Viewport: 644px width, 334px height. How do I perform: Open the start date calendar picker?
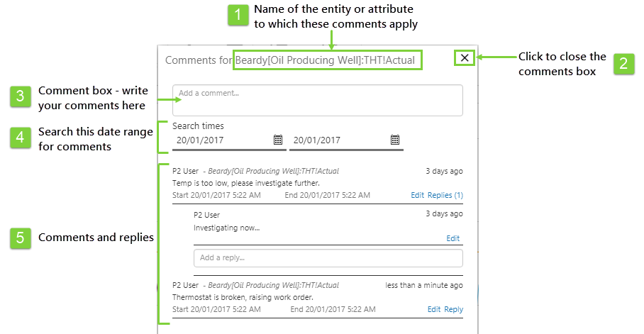coord(278,140)
